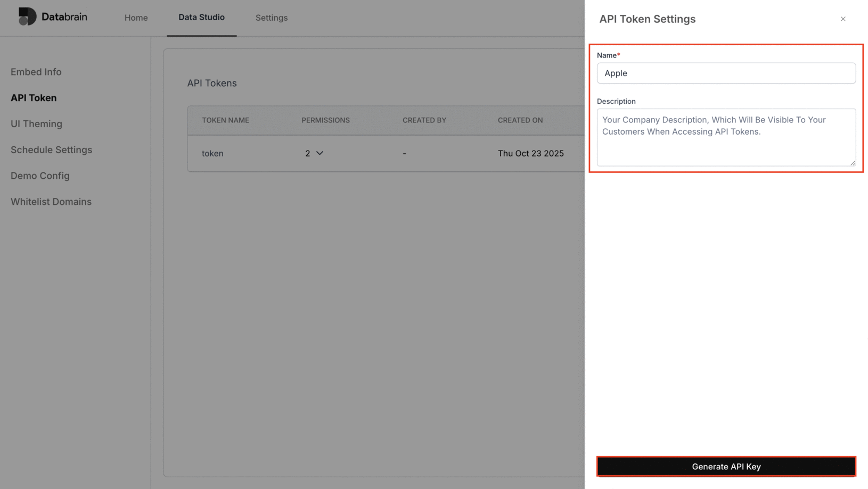Click Generate API Key
The image size is (868, 489).
726,466
